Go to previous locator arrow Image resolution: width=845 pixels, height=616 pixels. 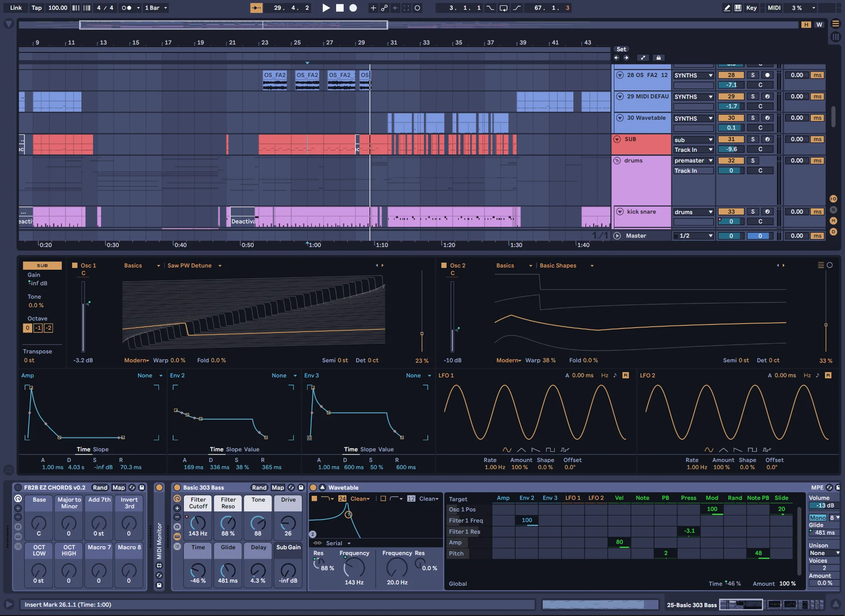tap(617, 57)
